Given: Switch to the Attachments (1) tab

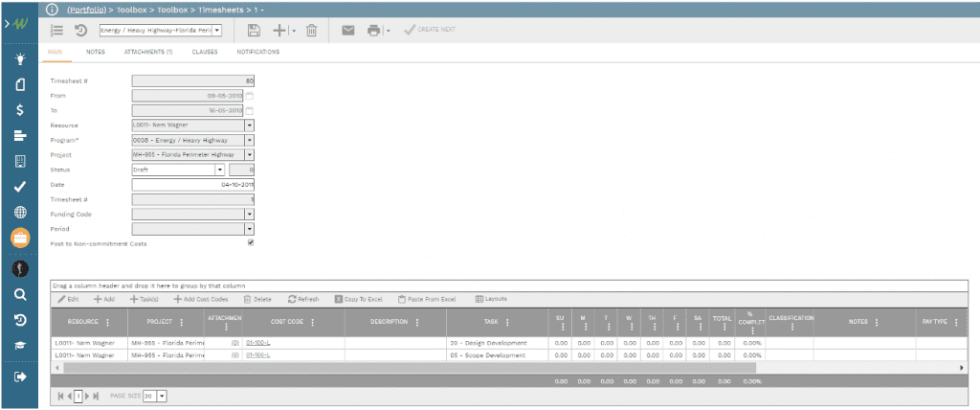Looking at the screenshot, I should click(148, 52).
